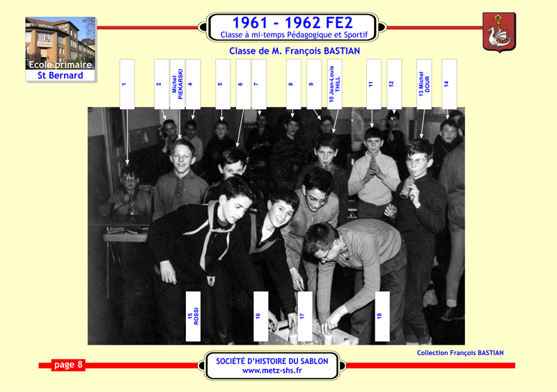
Task: Click name label number 12
Action: point(394,84)
